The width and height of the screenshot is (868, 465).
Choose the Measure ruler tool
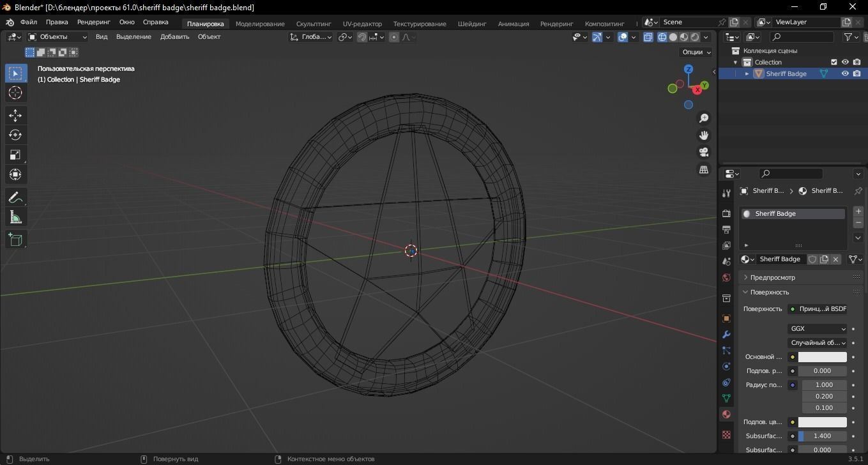tap(15, 217)
